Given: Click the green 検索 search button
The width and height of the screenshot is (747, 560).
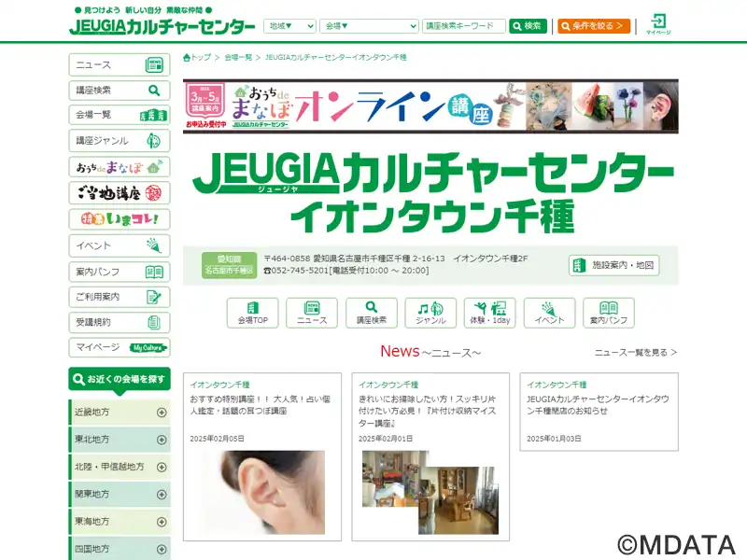Looking at the screenshot, I should 528,26.
